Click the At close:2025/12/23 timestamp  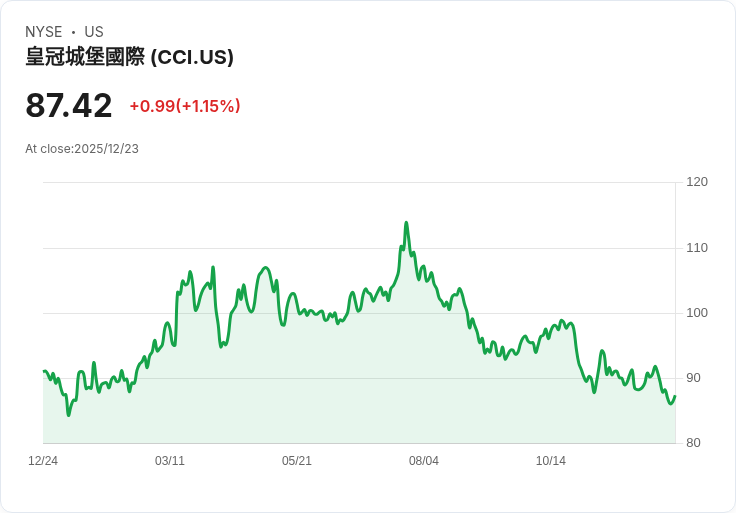(82, 149)
